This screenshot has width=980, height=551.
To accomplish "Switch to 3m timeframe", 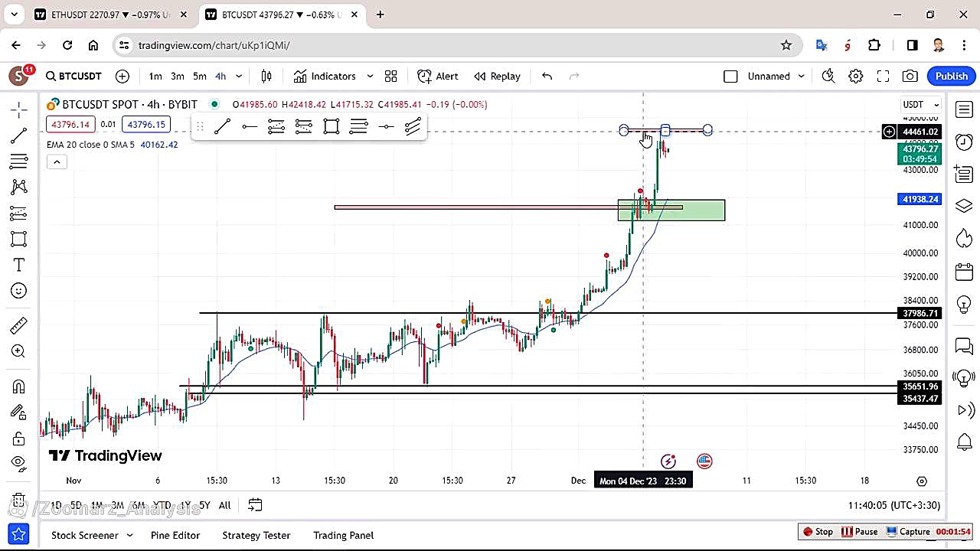I will [x=178, y=76].
